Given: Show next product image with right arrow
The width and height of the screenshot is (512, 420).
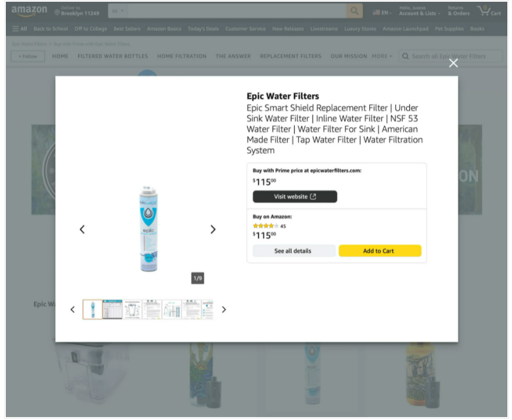Looking at the screenshot, I should point(213,230).
